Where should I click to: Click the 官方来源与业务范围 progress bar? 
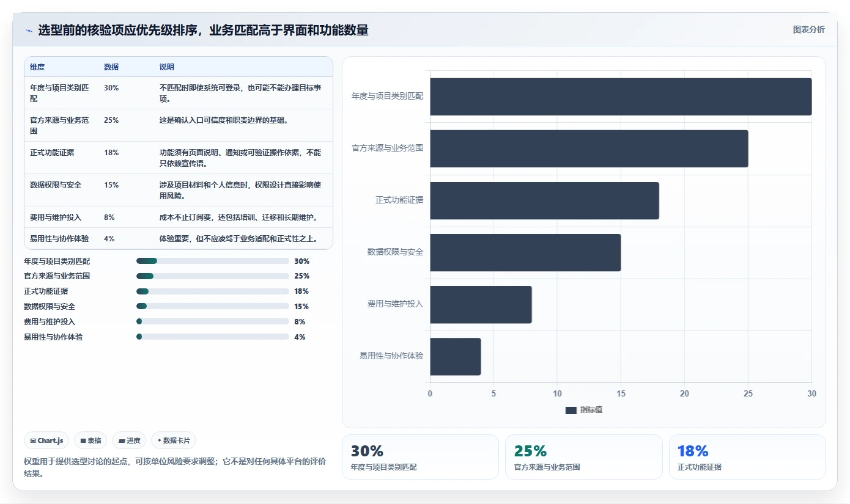click(212, 276)
